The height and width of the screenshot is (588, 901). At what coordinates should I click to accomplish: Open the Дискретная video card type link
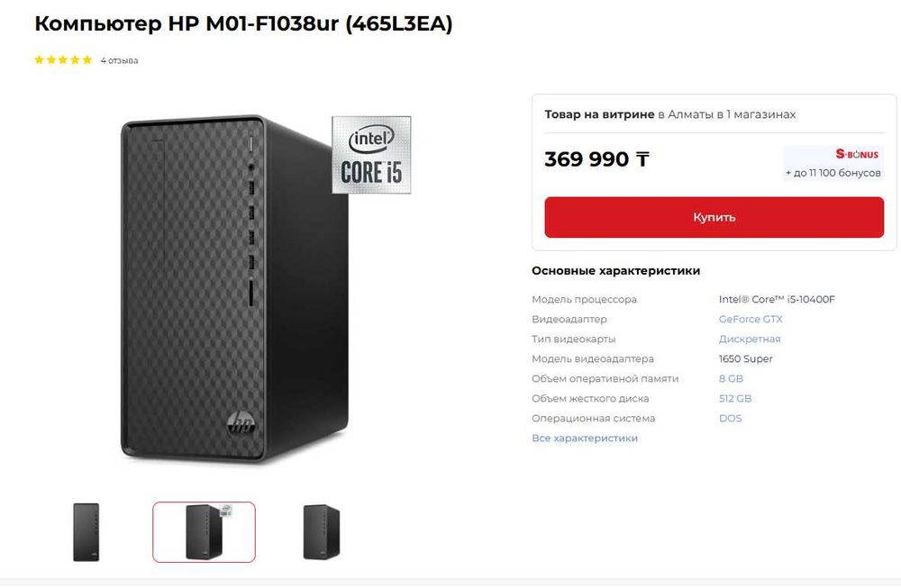pos(750,339)
